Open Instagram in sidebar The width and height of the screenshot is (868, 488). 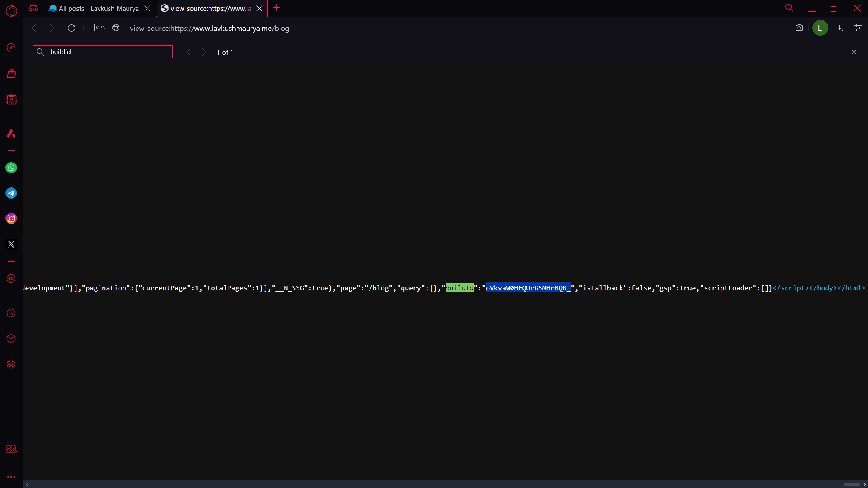[x=11, y=219]
